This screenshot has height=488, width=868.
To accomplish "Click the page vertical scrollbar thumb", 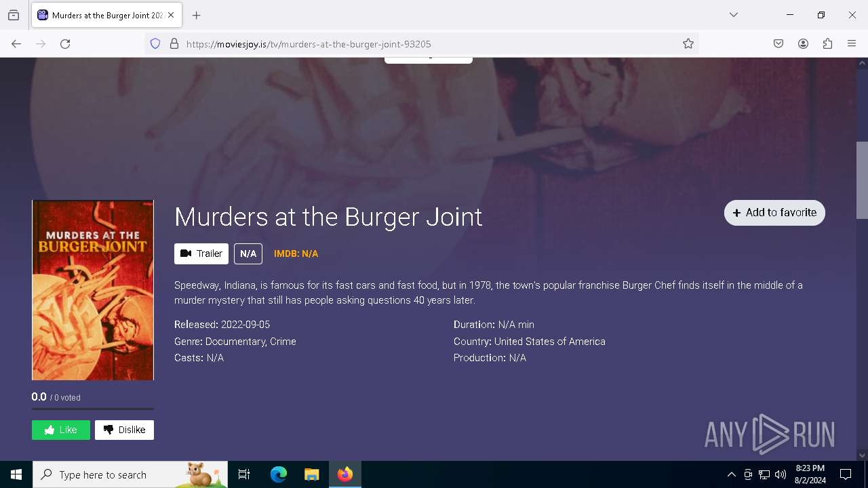I will tap(862, 180).
